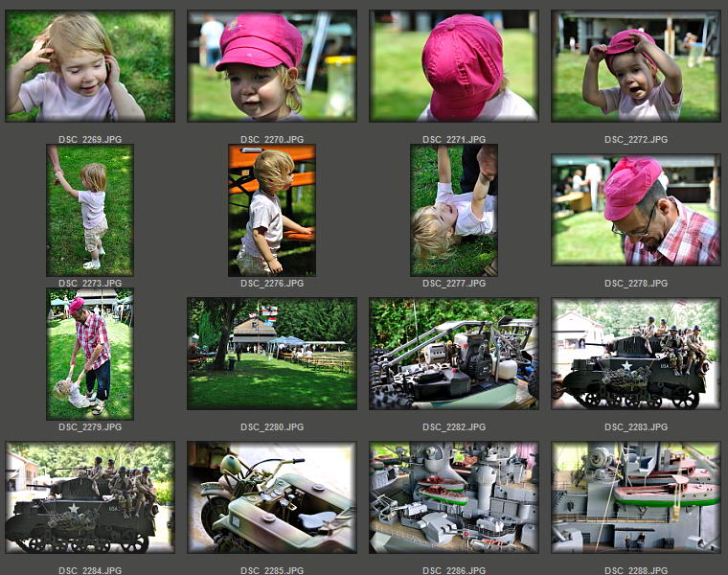
Task: Open thumbnail DSC_2284 of the model tank
Action: click(90, 497)
